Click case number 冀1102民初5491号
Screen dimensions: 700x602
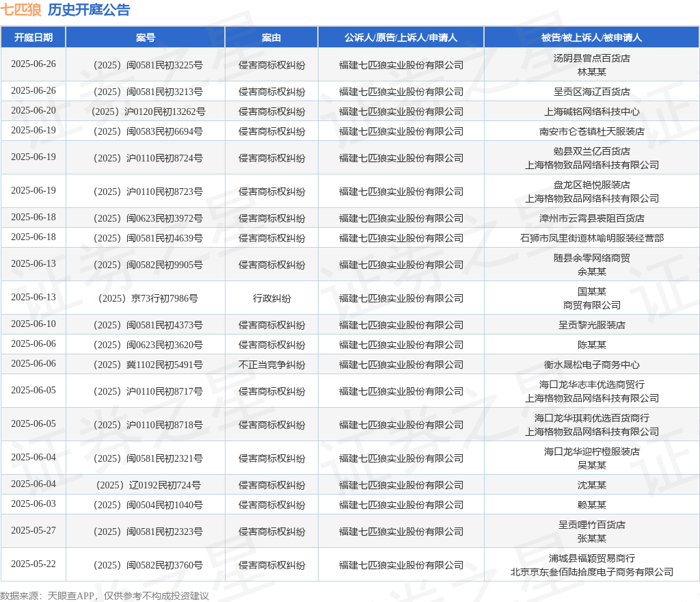click(x=148, y=365)
